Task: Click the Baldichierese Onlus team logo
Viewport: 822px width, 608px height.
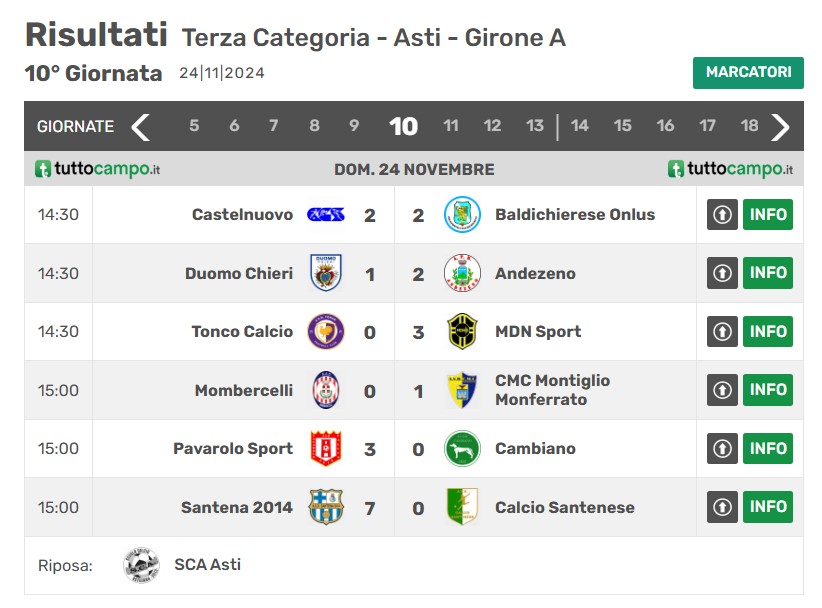Action: pyautogui.click(x=462, y=215)
